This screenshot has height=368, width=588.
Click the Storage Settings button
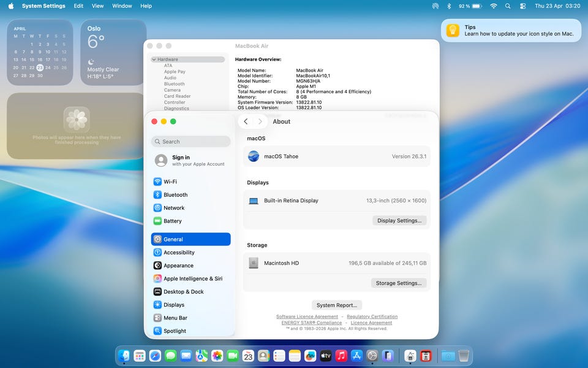pos(399,283)
